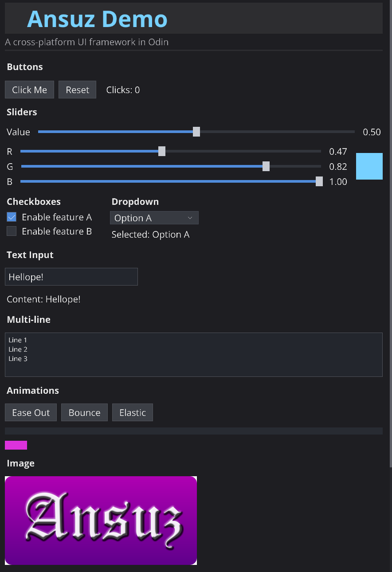Click the 1.00 blue value readout

pyautogui.click(x=338, y=182)
